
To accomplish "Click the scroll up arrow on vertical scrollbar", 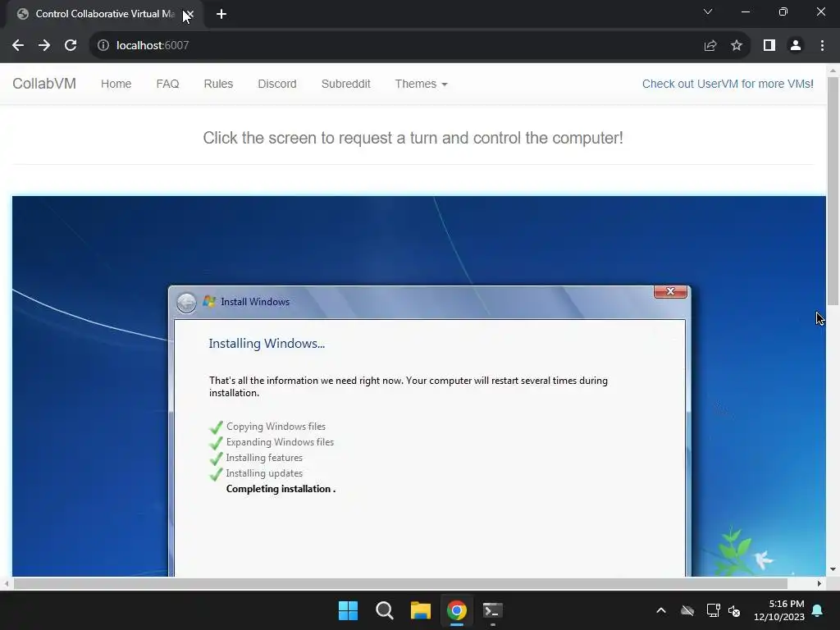I will (833, 71).
